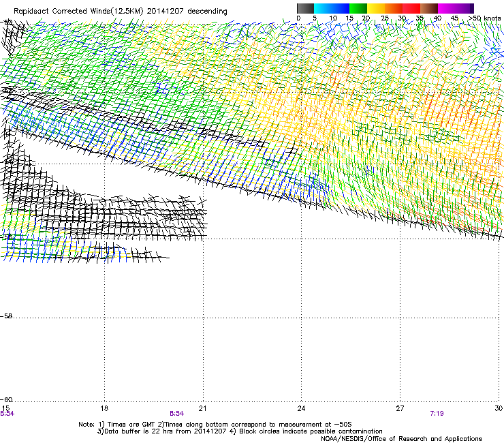The height and width of the screenshot is (443, 504).
Task: Click the NOAA/NESDIS Office of Research credit
Action: pos(401,439)
